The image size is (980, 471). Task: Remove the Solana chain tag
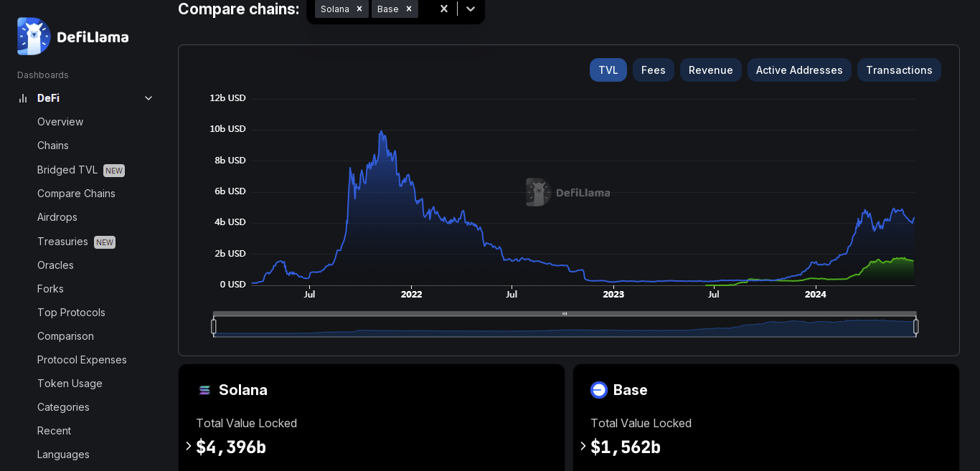pyautogui.click(x=359, y=9)
